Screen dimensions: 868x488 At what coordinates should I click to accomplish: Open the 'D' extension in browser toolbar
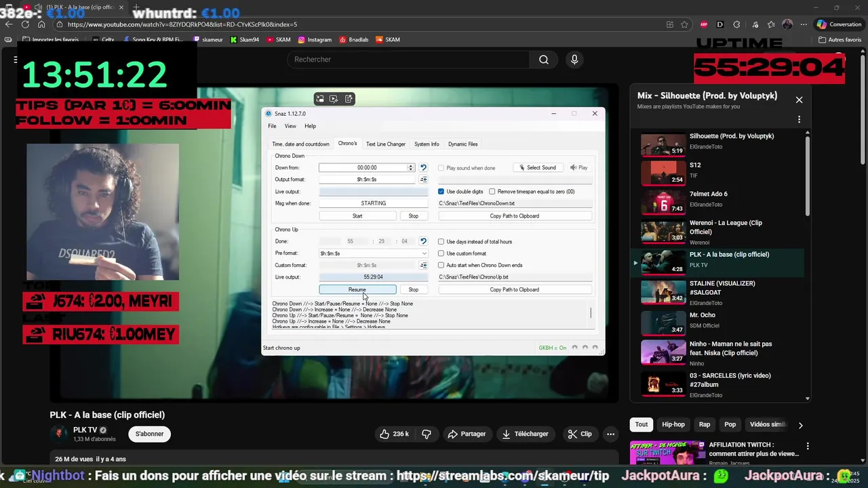point(720,24)
